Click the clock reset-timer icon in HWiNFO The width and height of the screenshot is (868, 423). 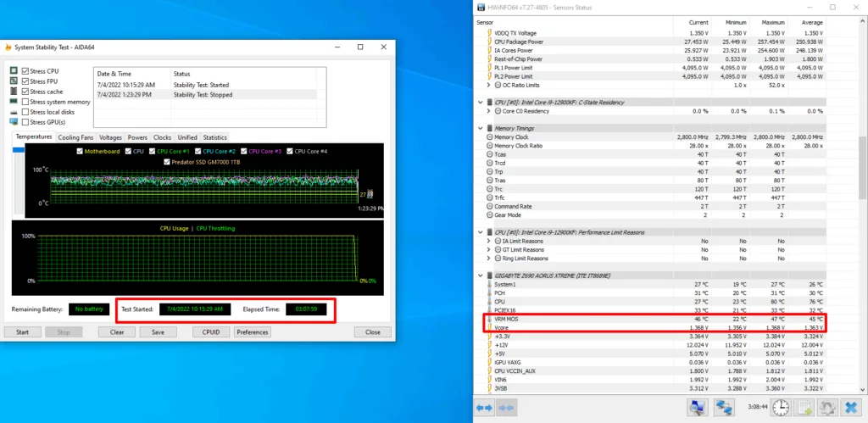(781, 408)
